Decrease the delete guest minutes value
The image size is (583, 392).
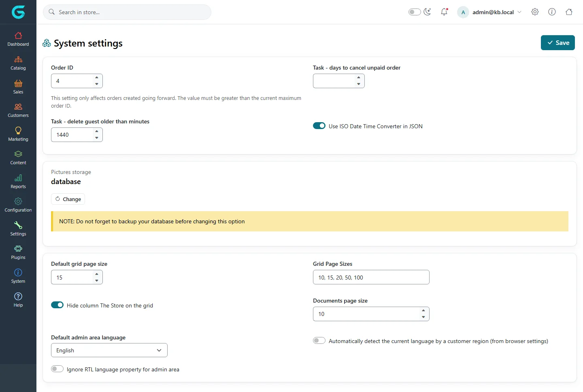click(x=97, y=138)
